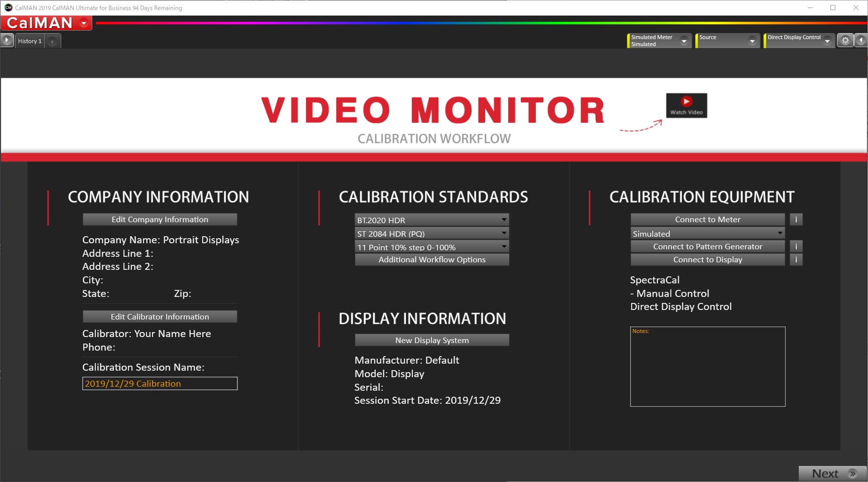Open the ST 2084 HDR (PQ) dropdown

pos(432,233)
